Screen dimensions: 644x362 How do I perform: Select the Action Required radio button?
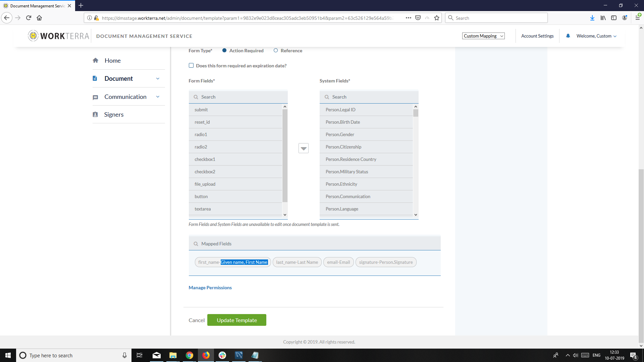pyautogui.click(x=224, y=51)
